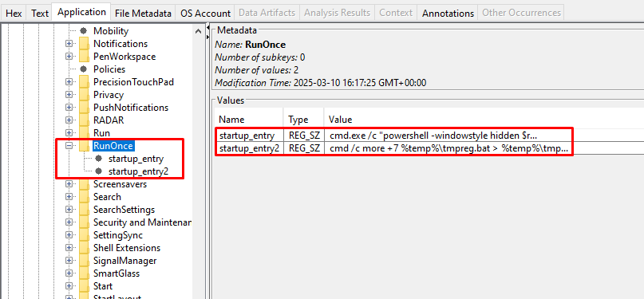644x299 pixels.
Task: Click the Mobility value bullet icon
Action: pyautogui.click(x=84, y=31)
